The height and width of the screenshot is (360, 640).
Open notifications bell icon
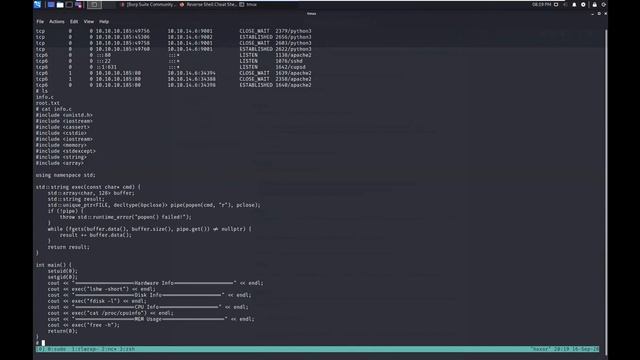click(574, 4)
